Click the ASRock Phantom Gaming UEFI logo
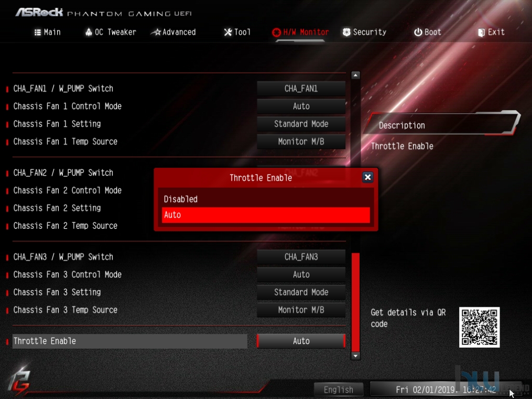 pos(103,13)
